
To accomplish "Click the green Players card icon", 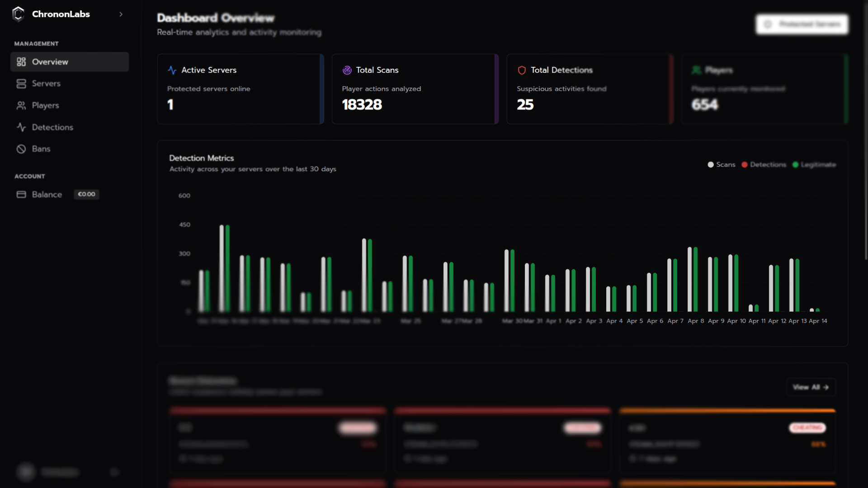I will click(x=697, y=70).
